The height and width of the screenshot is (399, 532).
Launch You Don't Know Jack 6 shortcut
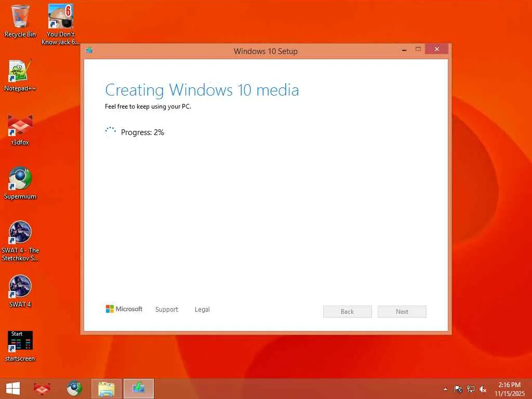60,24
